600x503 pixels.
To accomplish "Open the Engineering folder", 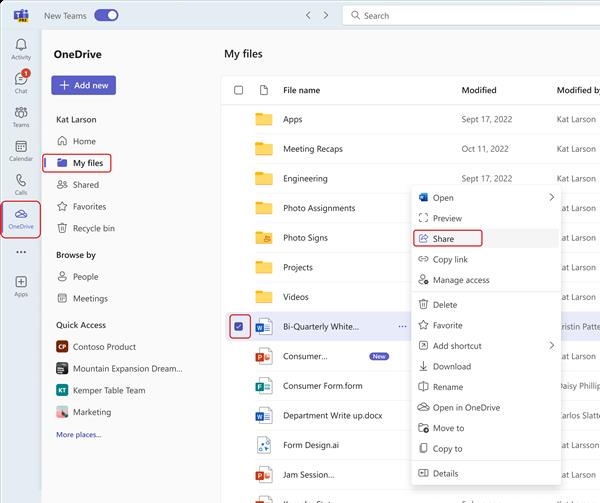I will point(305,179).
